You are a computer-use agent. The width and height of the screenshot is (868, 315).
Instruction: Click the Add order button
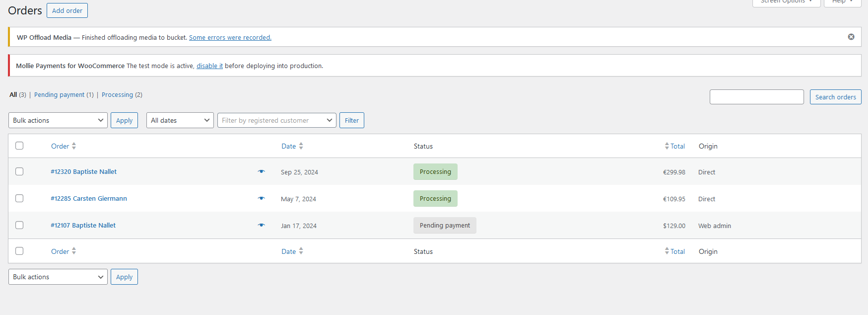point(67,10)
